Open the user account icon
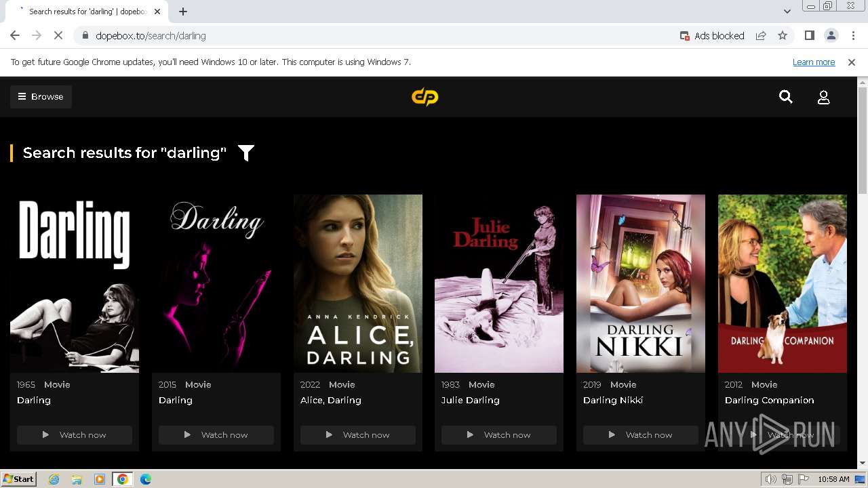 [x=823, y=98]
